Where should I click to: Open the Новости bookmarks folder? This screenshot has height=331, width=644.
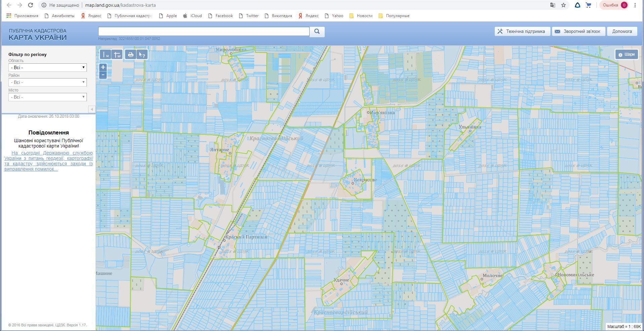[x=361, y=16]
